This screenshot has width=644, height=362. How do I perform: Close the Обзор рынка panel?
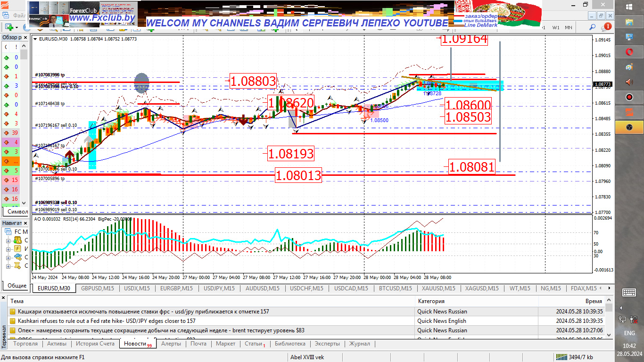25,37
